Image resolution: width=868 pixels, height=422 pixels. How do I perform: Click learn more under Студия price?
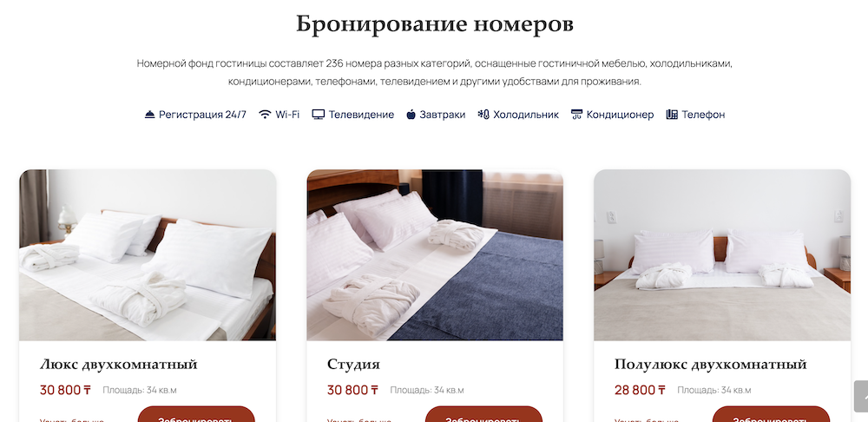[359, 419]
